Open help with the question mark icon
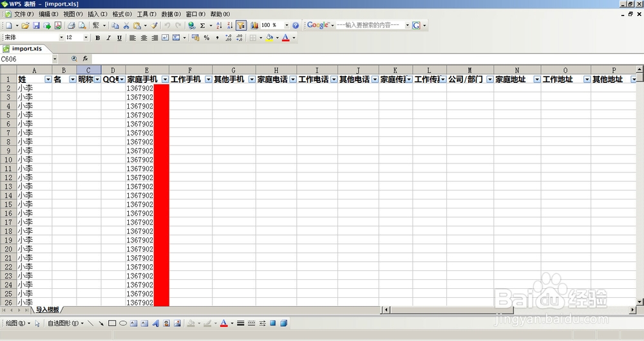The image size is (644, 341). pyautogui.click(x=296, y=26)
